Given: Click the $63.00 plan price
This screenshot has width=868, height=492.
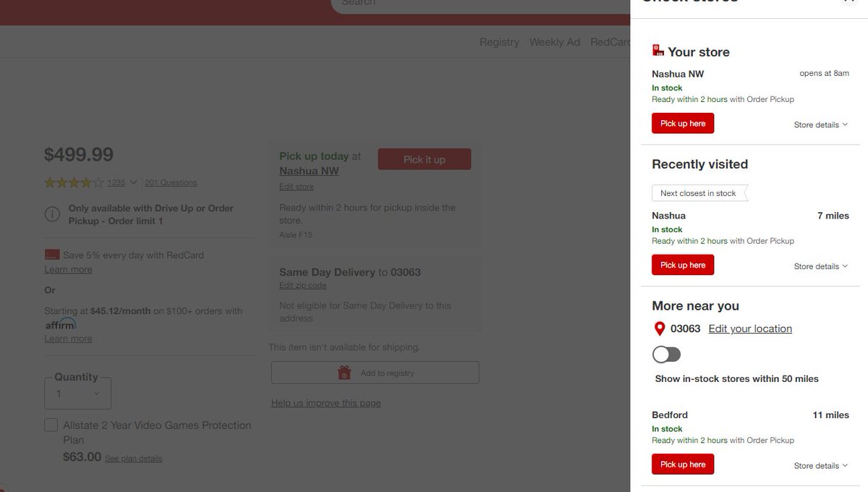Looking at the screenshot, I should tap(82, 457).
